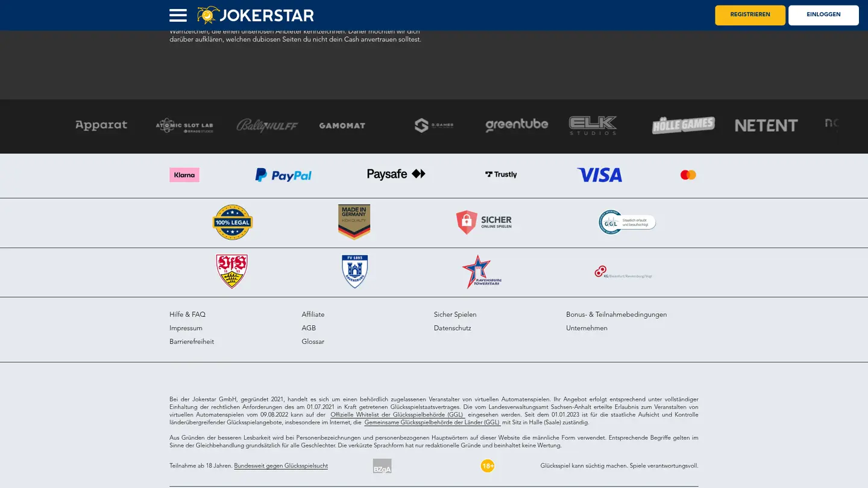The height and width of the screenshot is (488, 868).
Task: Click the GGL state-approved badge
Action: click(x=627, y=222)
